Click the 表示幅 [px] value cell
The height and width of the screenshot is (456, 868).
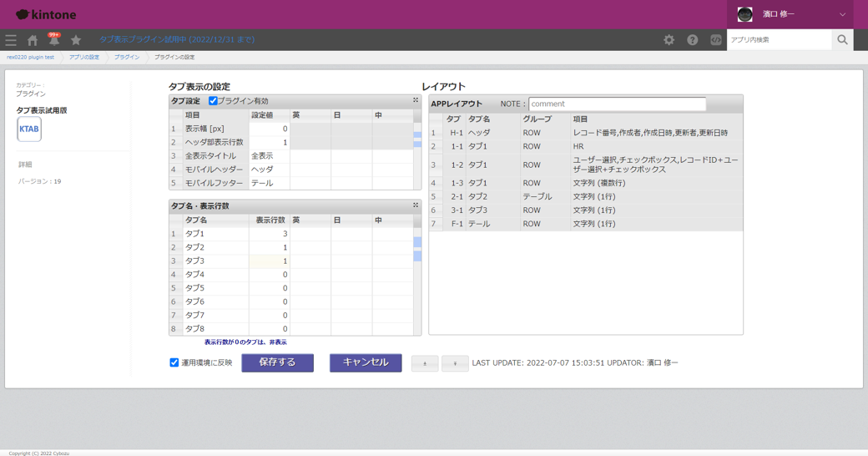coord(269,129)
